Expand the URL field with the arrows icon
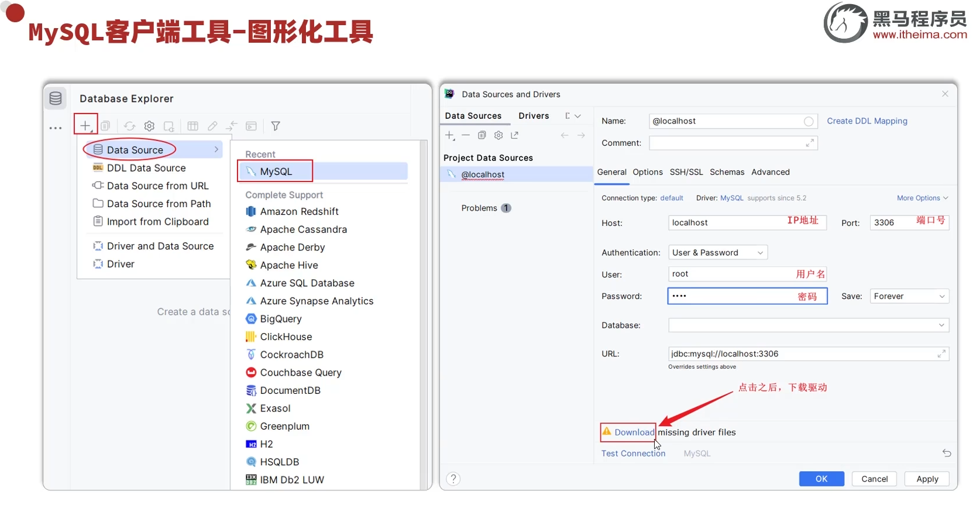980x508 pixels. click(x=941, y=353)
